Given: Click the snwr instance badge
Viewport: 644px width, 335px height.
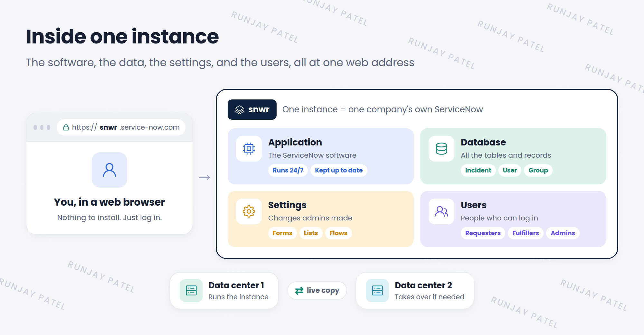Looking at the screenshot, I should [x=252, y=110].
